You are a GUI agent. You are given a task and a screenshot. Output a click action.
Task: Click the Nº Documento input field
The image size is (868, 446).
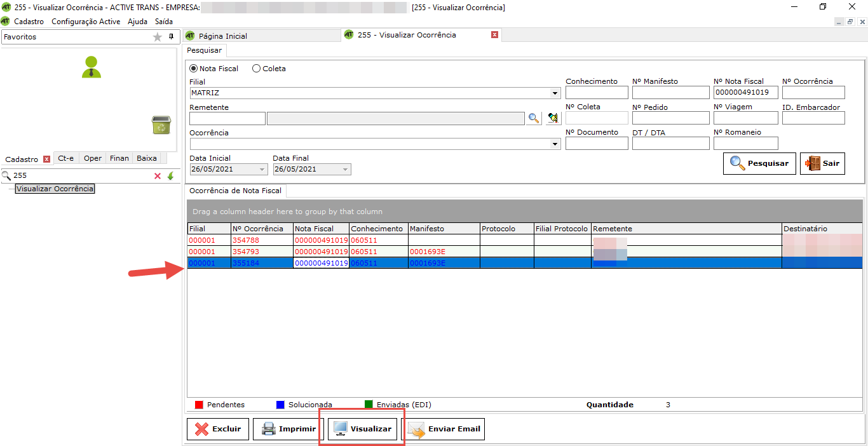coord(597,143)
